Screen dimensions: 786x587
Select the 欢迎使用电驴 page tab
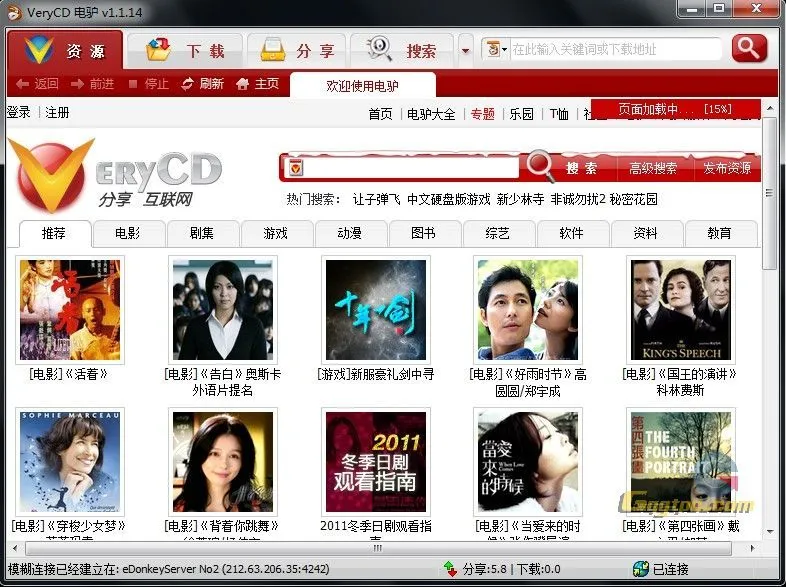pos(362,86)
